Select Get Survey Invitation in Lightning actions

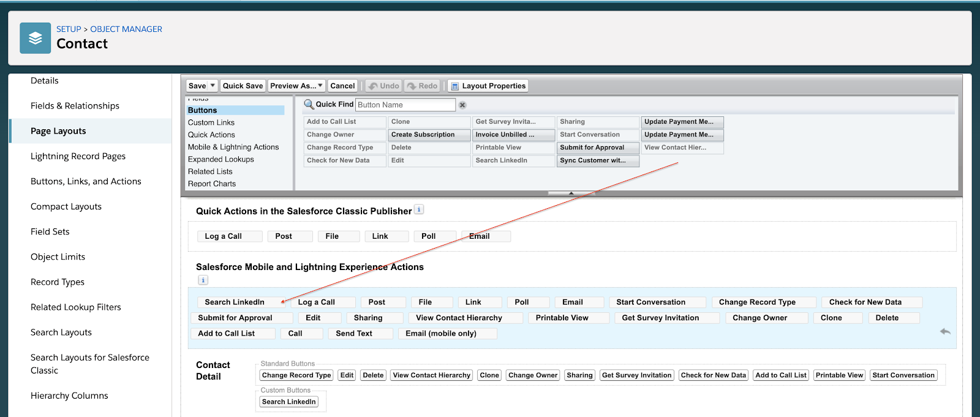coord(666,318)
